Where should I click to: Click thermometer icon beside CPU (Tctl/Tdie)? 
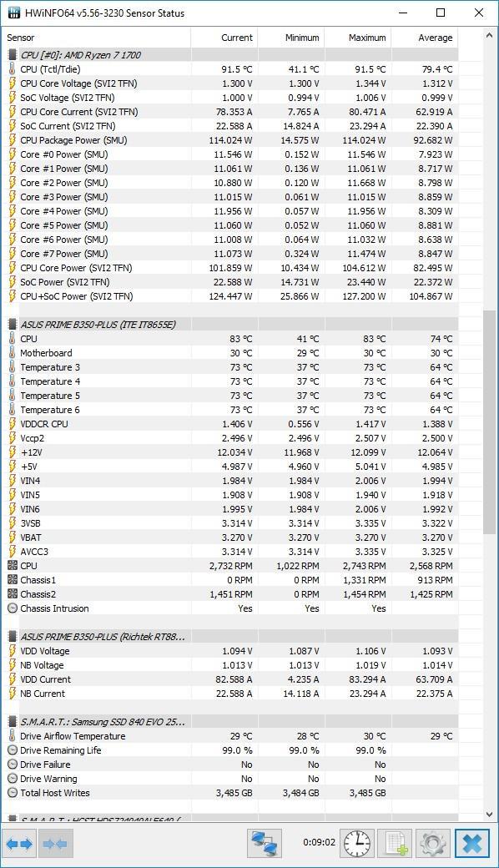pos(13,69)
